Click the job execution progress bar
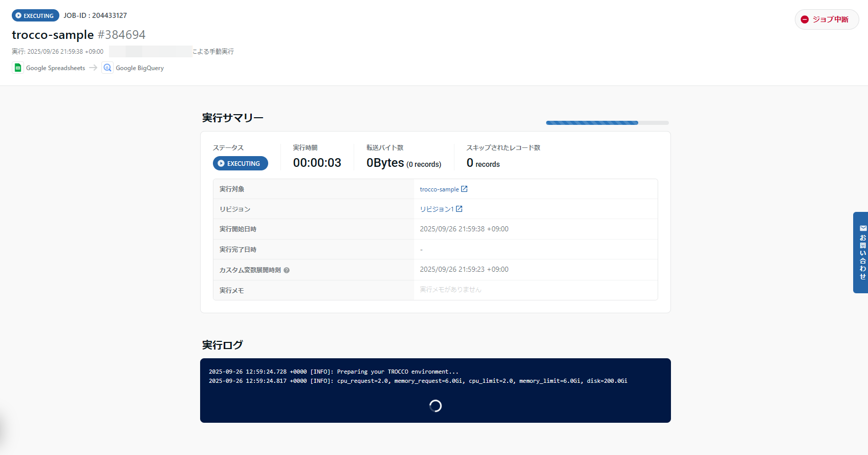This screenshot has width=868, height=455. [607, 123]
